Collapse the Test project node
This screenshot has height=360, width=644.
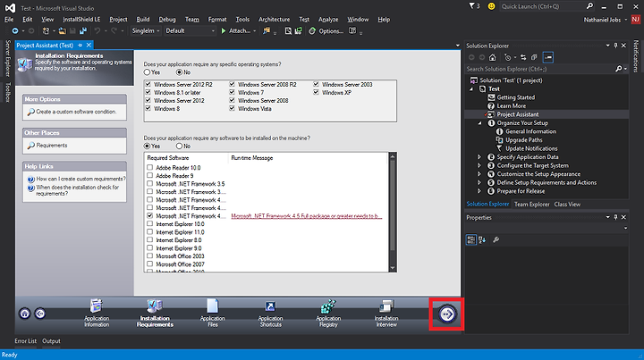coord(471,89)
